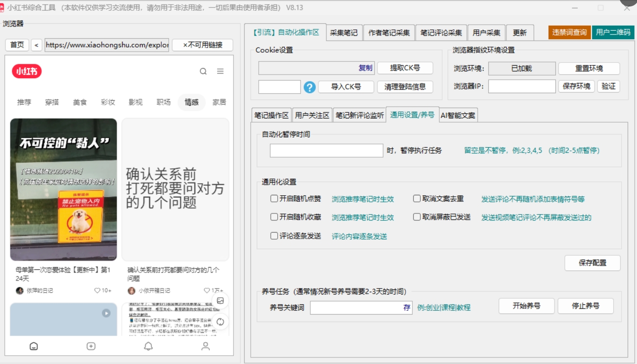Select the 情感 category in feed
The height and width of the screenshot is (364, 637).
[x=192, y=102]
